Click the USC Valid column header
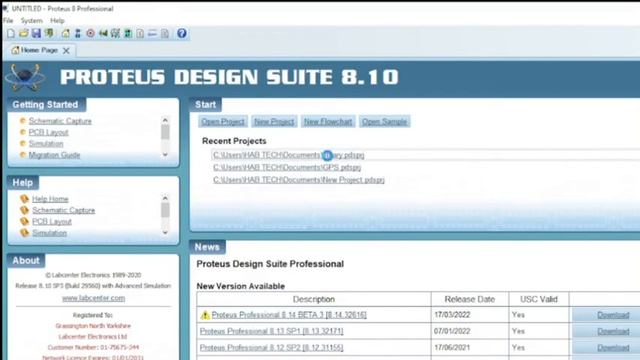 pos(538,299)
